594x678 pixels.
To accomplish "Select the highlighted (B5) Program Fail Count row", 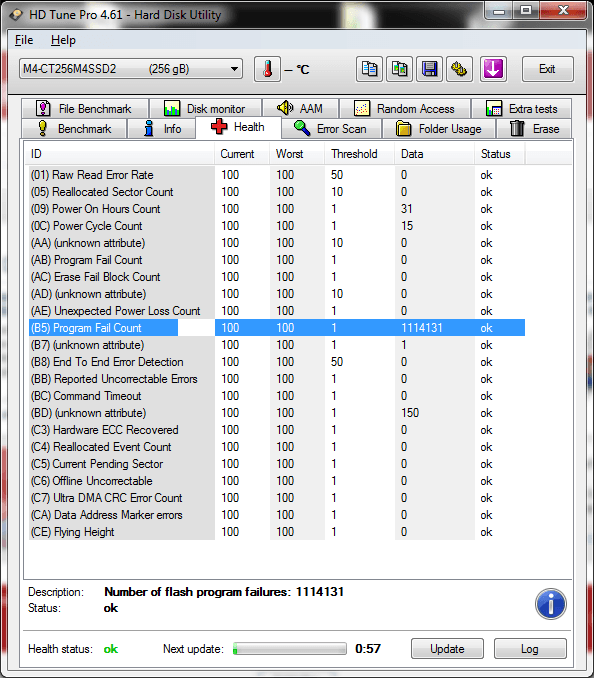I will pyautogui.click(x=277, y=328).
